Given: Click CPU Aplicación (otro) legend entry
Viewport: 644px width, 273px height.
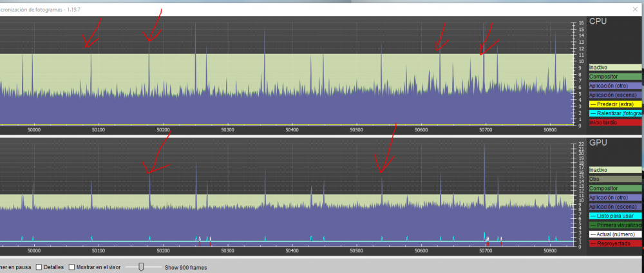Looking at the screenshot, I should (x=615, y=86).
